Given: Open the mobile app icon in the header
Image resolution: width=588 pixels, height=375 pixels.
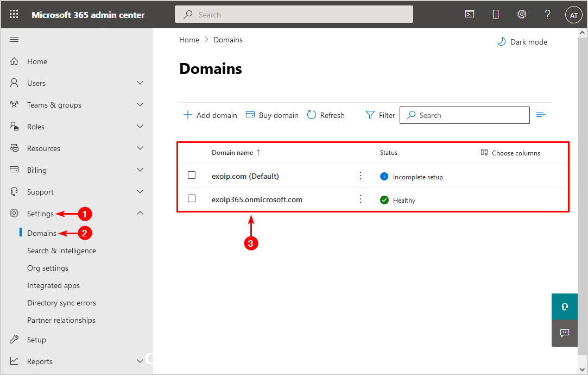Looking at the screenshot, I should tap(495, 14).
